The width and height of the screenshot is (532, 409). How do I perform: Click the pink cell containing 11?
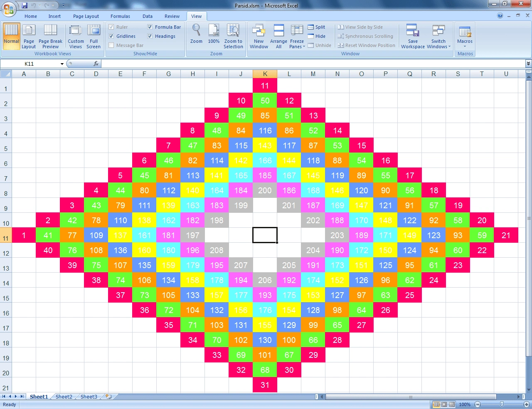tap(265, 86)
